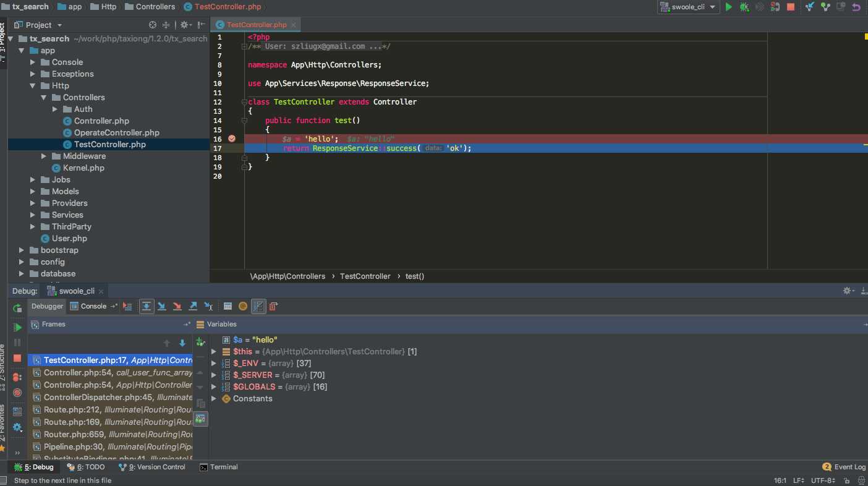
Task: Restore debug layout icon
Action: 17,411
